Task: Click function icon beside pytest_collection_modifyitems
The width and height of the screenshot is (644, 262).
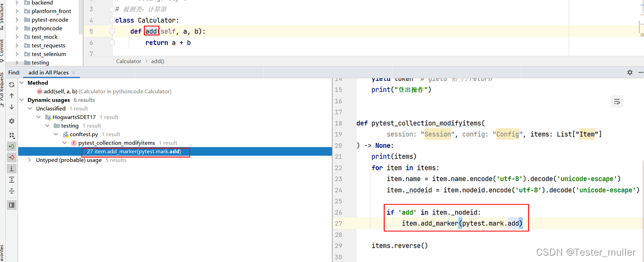Action: pyautogui.click(x=74, y=143)
